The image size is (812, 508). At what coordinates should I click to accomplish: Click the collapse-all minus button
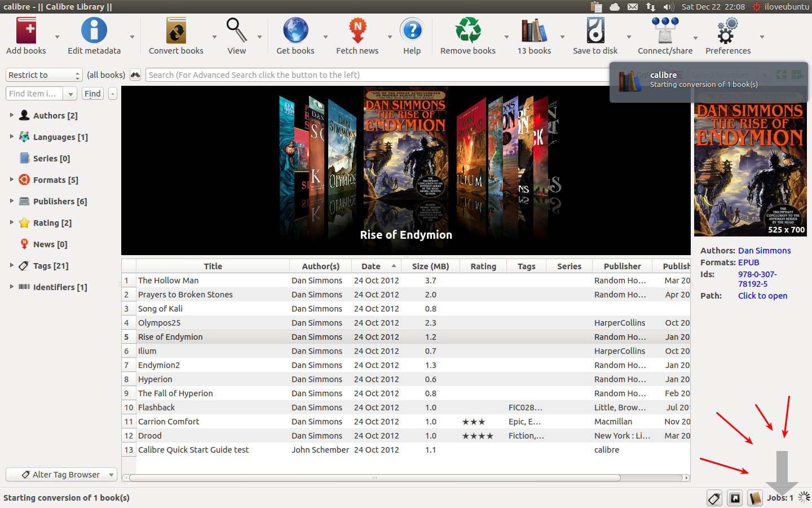pyautogui.click(x=113, y=94)
